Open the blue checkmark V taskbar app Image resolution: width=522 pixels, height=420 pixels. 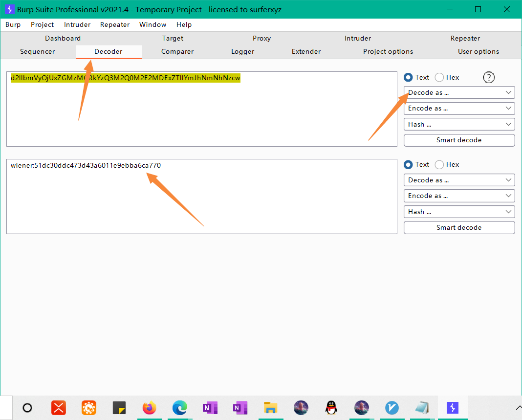coord(392,408)
